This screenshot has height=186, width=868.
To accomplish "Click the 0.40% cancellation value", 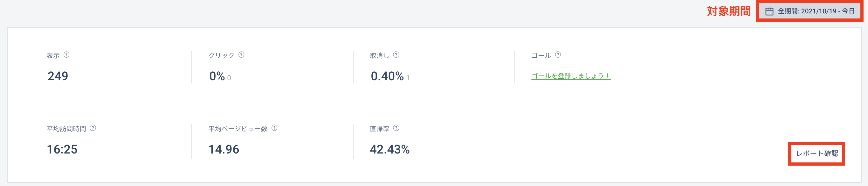I will pos(387,76).
